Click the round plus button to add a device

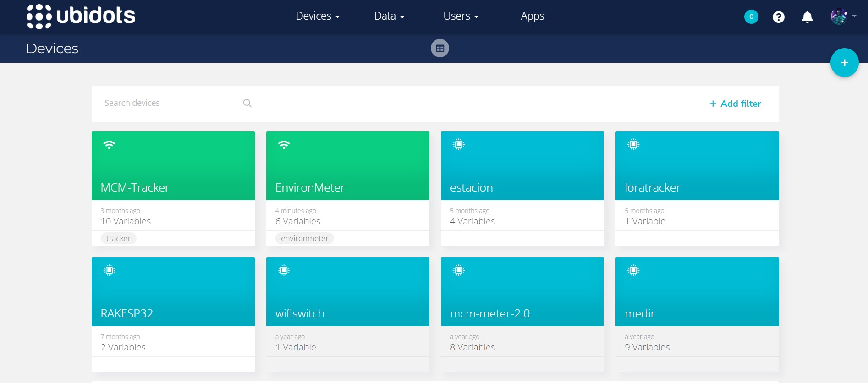pyautogui.click(x=845, y=63)
